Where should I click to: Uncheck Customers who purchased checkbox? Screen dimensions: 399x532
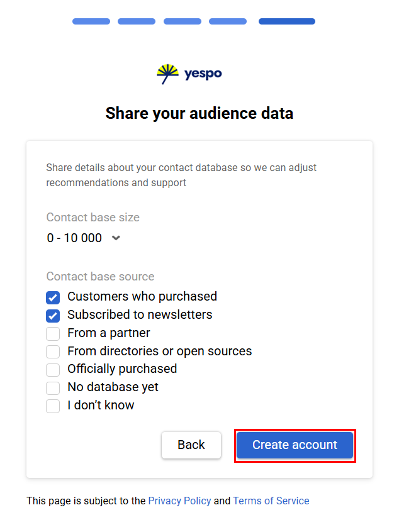53,297
